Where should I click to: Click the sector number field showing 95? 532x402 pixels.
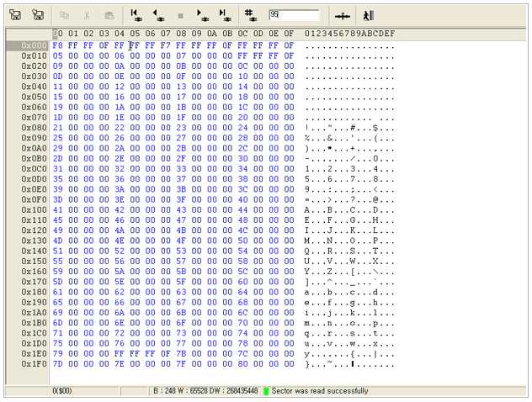(293, 15)
